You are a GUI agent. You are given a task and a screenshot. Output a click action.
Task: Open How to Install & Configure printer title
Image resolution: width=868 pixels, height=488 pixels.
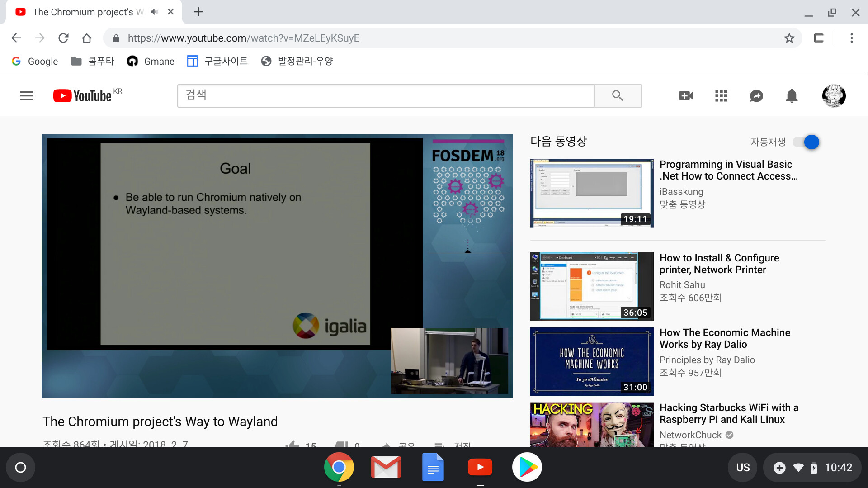719,264
